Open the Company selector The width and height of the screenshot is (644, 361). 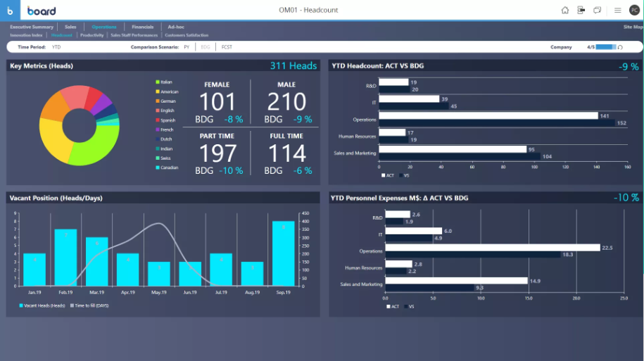coord(561,47)
